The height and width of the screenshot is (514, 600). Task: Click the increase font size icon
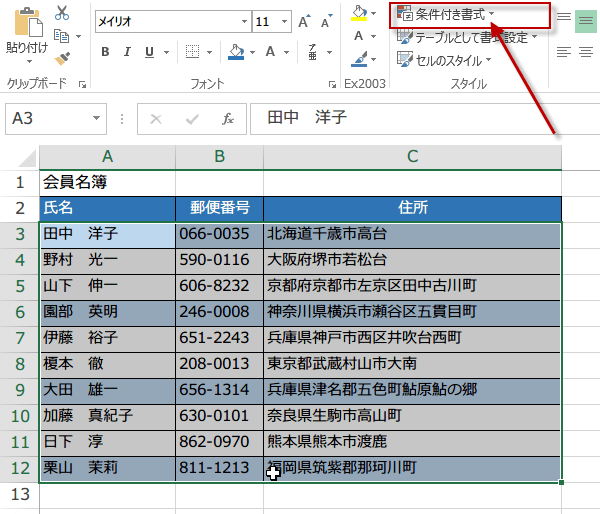(x=302, y=21)
